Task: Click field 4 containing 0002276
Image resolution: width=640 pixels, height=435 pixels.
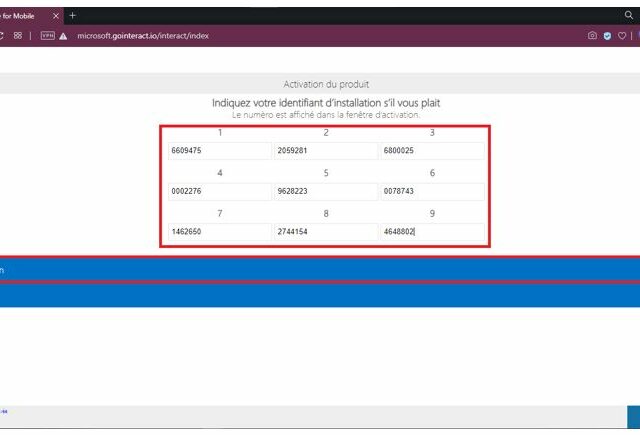Action: (219, 192)
